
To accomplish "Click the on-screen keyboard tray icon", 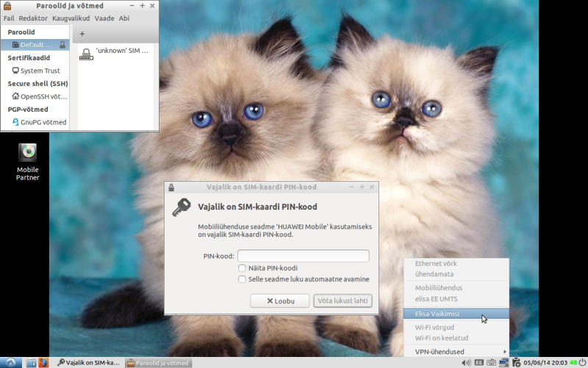I will (x=491, y=363).
